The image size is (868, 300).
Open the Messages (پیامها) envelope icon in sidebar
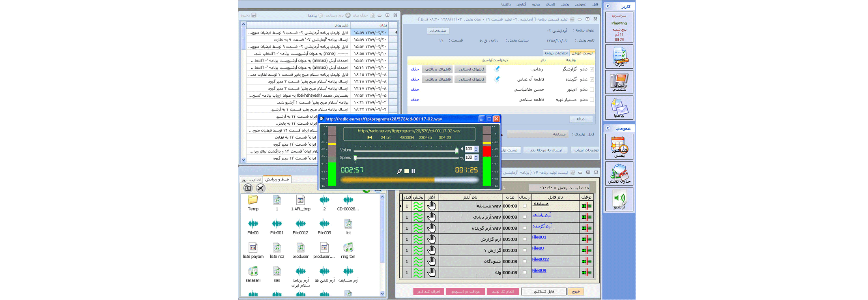point(619,107)
